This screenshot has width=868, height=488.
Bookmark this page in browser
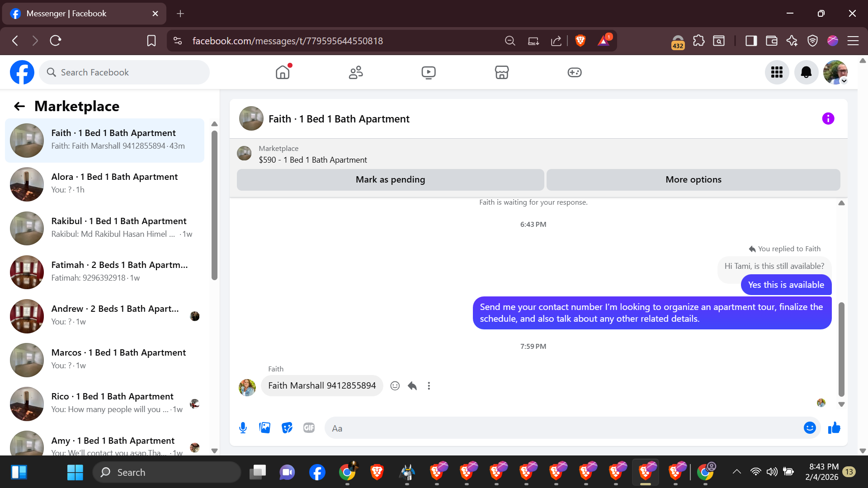tap(151, 41)
